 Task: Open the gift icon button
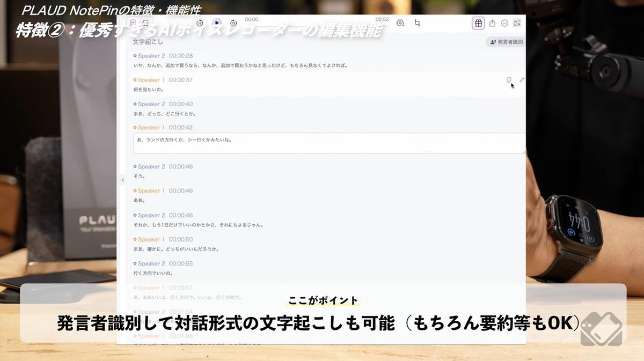478,23
